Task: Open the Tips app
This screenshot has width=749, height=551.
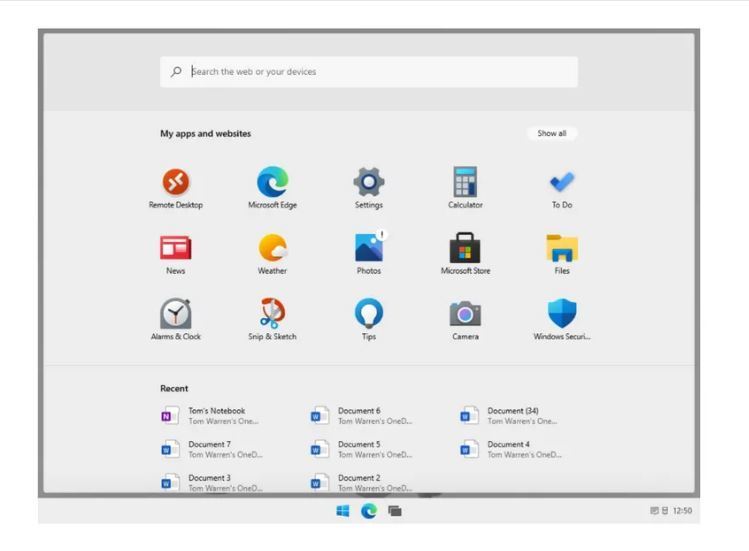Action: pyautogui.click(x=368, y=315)
